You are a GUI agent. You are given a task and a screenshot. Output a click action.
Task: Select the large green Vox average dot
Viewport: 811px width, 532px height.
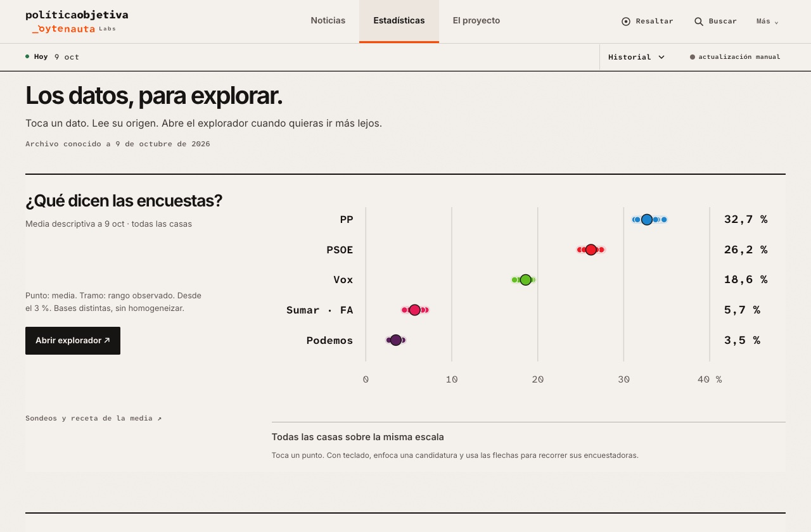tap(526, 280)
